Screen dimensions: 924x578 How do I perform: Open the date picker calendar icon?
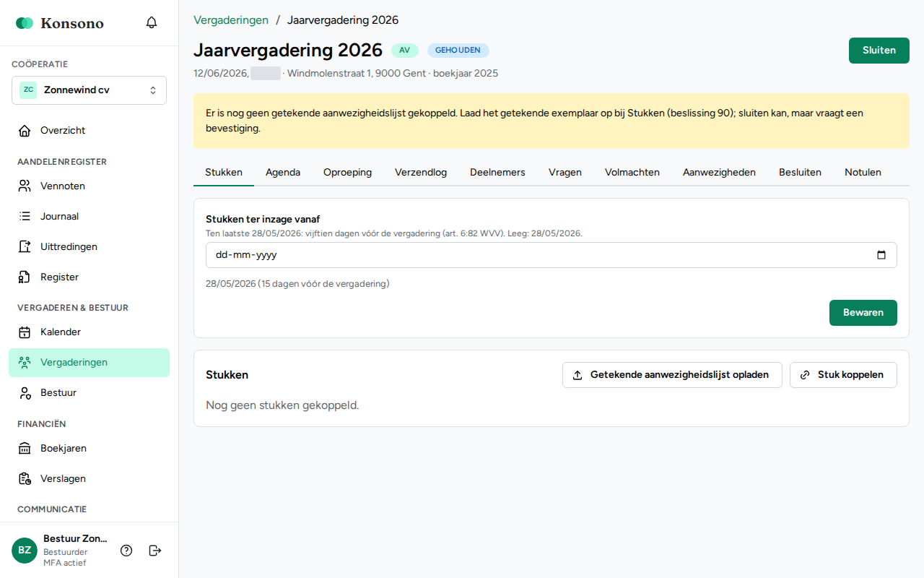(881, 255)
